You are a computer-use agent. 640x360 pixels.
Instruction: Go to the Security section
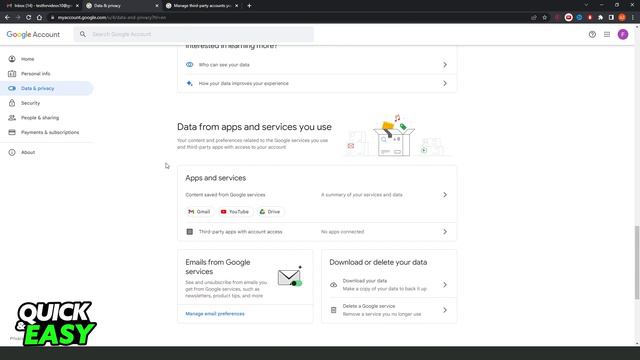point(31,103)
